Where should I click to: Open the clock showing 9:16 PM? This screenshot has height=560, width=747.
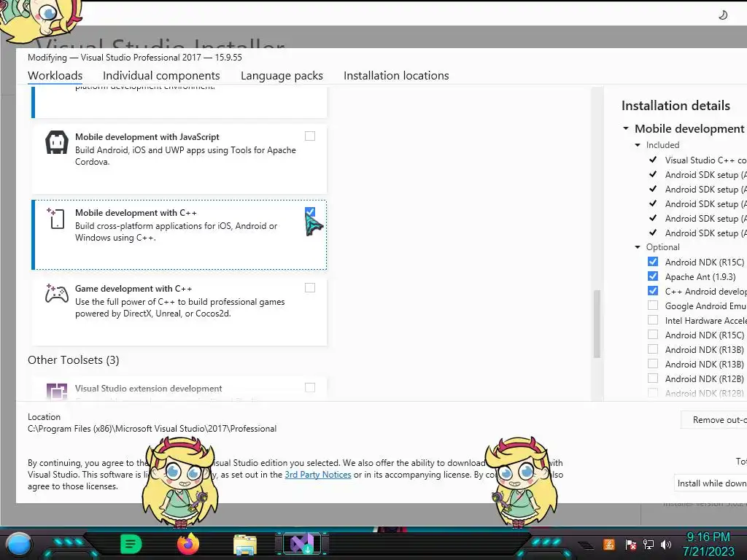708,544
